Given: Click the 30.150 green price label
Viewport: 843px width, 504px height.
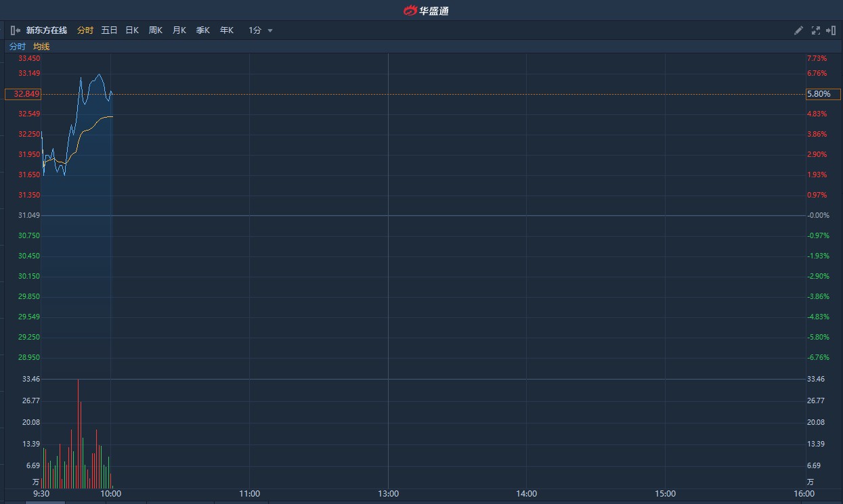Looking at the screenshot, I should (x=29, y=276).
